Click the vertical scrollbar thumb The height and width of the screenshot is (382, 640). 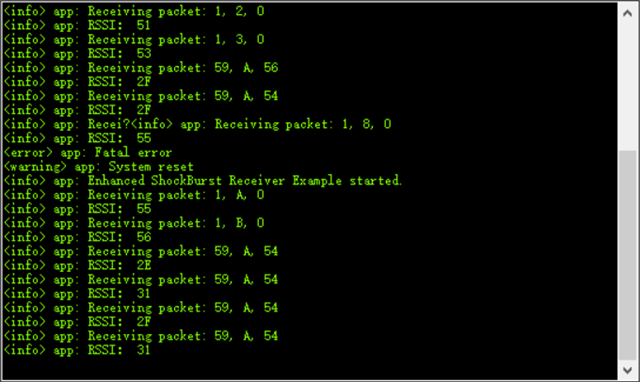click(628, 255)
